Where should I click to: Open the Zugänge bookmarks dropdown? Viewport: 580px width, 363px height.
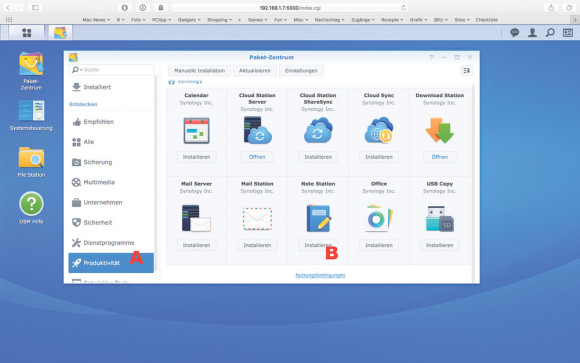[x=363, y=20]
